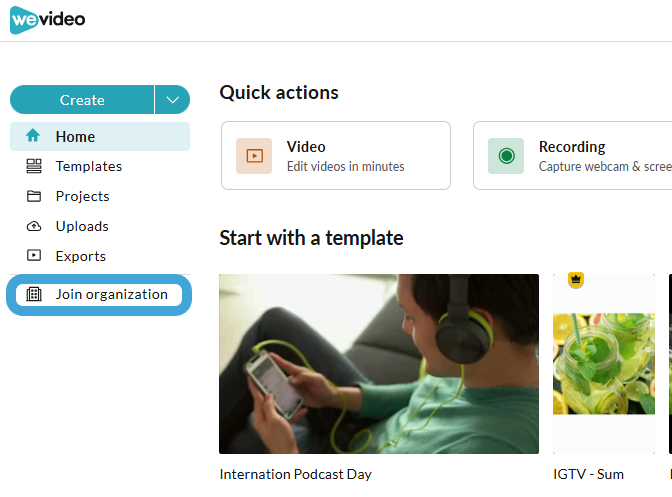Start a Recording quick action
Image resolution: width=672 pixels, height=497 pixels.
[x=573, y=156]
